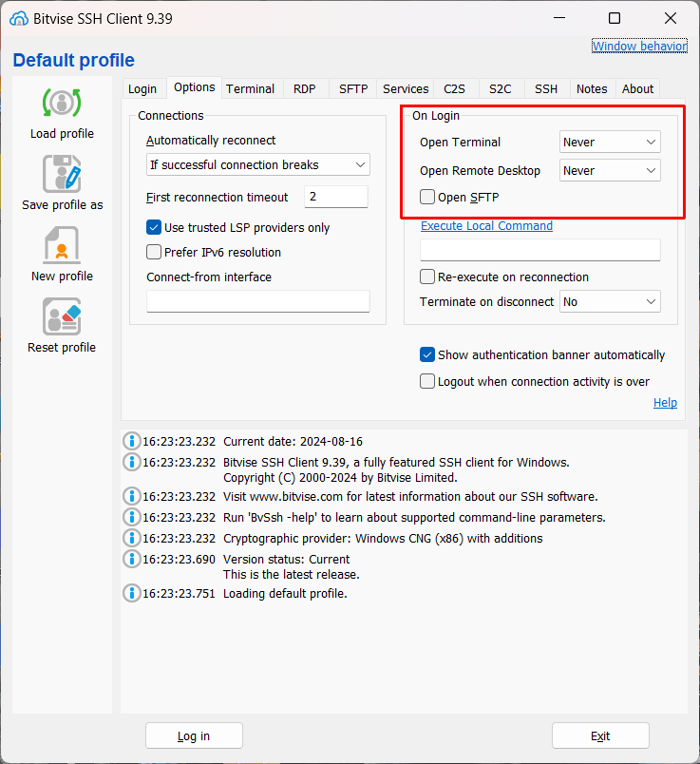Enable Logout when connection activity is over
The height and width of the screenshot is (764, 700).
click(427, 381)
